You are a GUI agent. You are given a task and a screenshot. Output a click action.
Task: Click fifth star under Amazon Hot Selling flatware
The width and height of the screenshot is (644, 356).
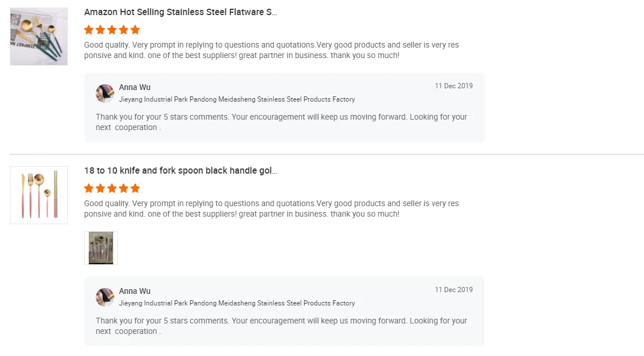coord(135,30)
